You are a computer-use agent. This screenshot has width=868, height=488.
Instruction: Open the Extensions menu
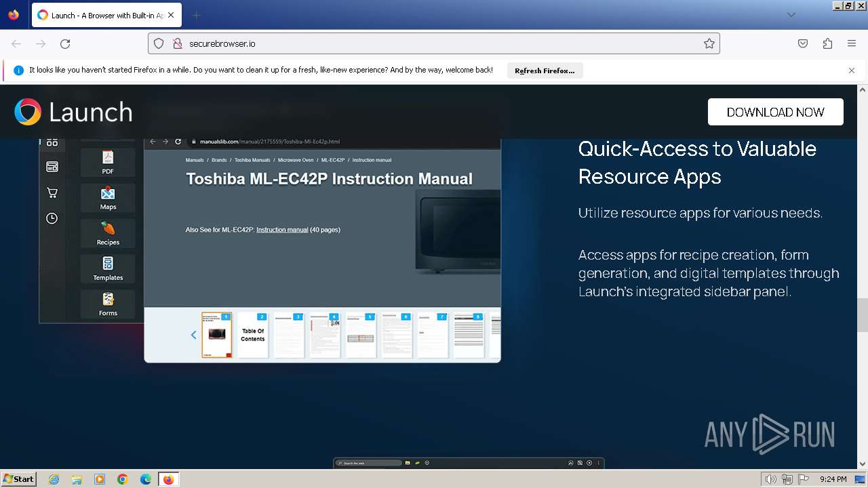(x=827, y=43)
